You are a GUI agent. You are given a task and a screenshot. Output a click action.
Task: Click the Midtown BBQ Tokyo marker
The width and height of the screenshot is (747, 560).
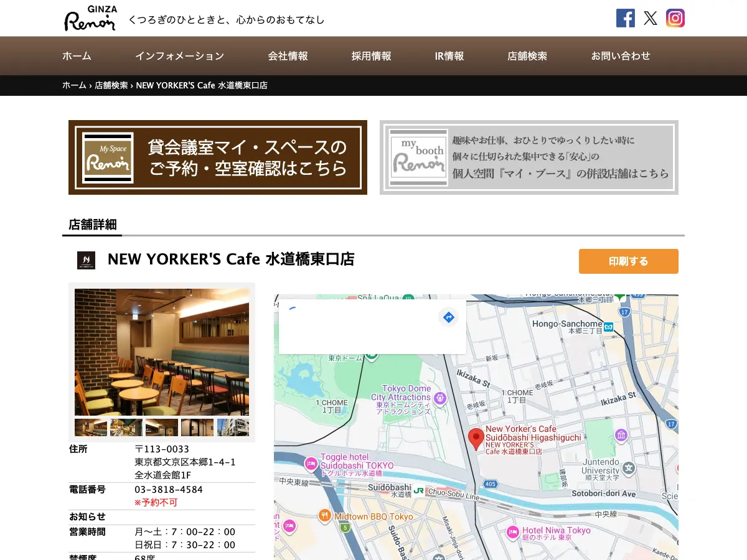coord(324,515)
